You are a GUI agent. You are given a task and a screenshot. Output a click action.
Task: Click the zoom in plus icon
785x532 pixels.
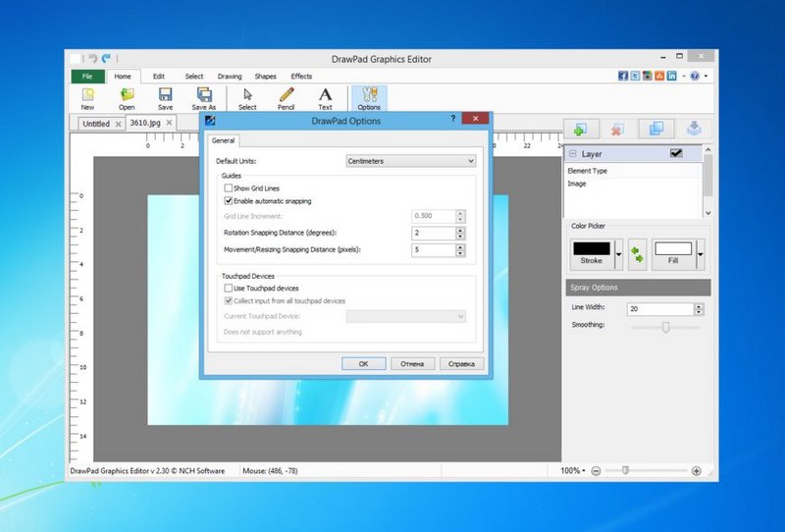[x=697, y=471]
